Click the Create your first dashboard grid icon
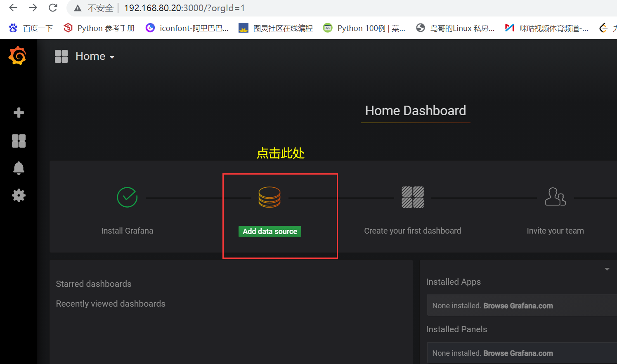The width and height of the screenshot is (617, 364). pos(413,197)
